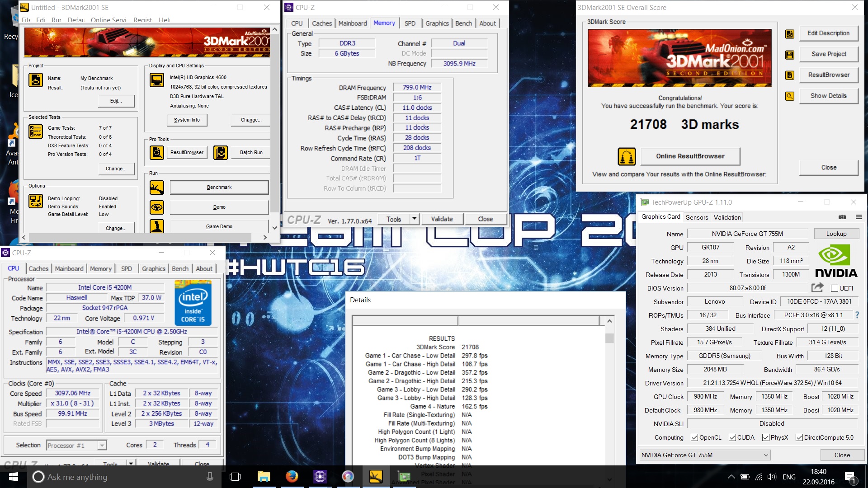Click the Project icon in 3DMark2001 window
The image size is (868, 488).
36,80
